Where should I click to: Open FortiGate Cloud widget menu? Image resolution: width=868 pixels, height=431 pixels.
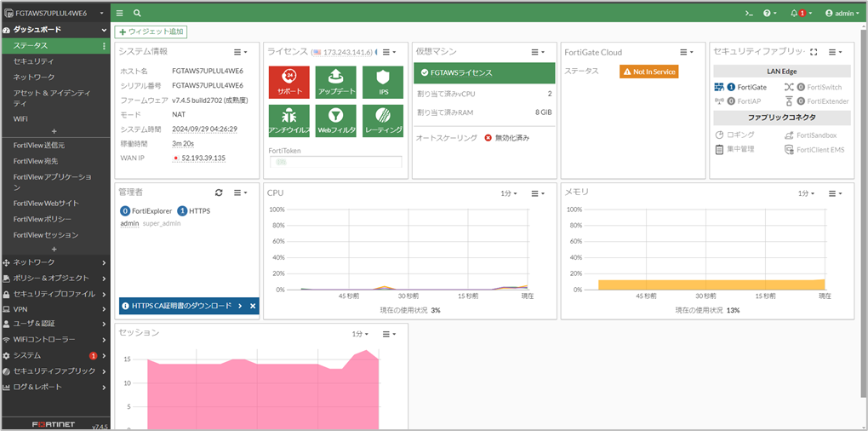point(687,52)
